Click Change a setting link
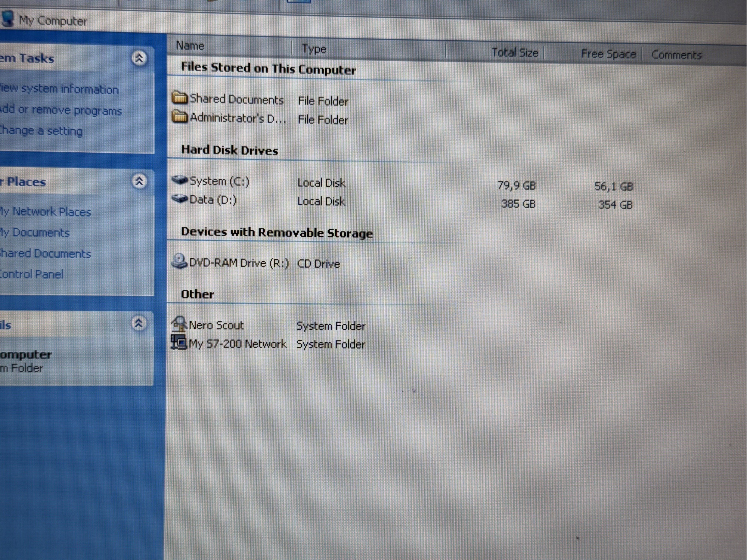Screen dimensions: 747x560 (x=42, y=131)
